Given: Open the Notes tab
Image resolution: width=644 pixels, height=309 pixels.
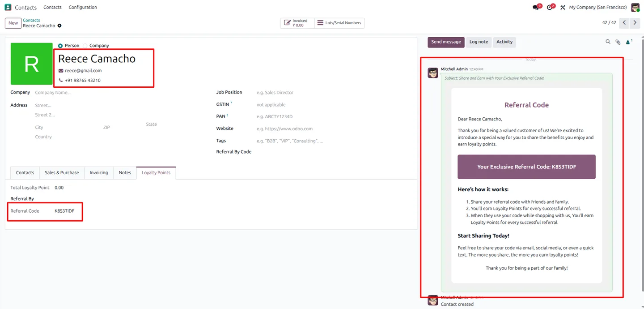Looking at the screenshot, I should (x=125, y=173).
